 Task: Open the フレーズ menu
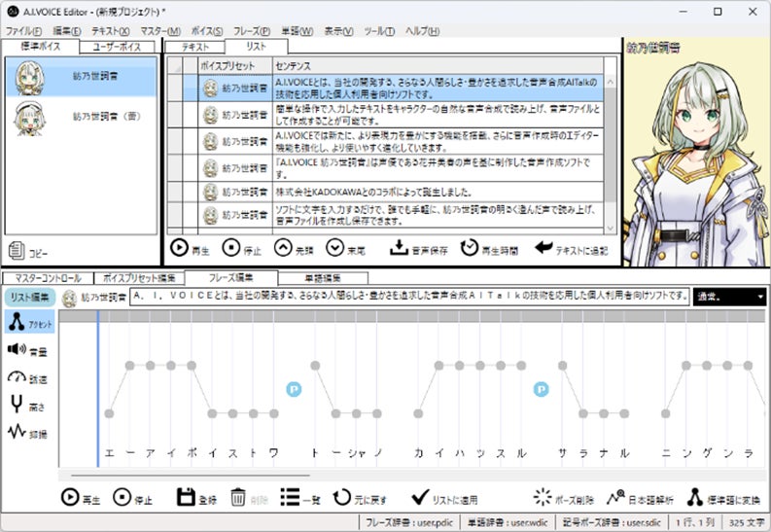251,31
